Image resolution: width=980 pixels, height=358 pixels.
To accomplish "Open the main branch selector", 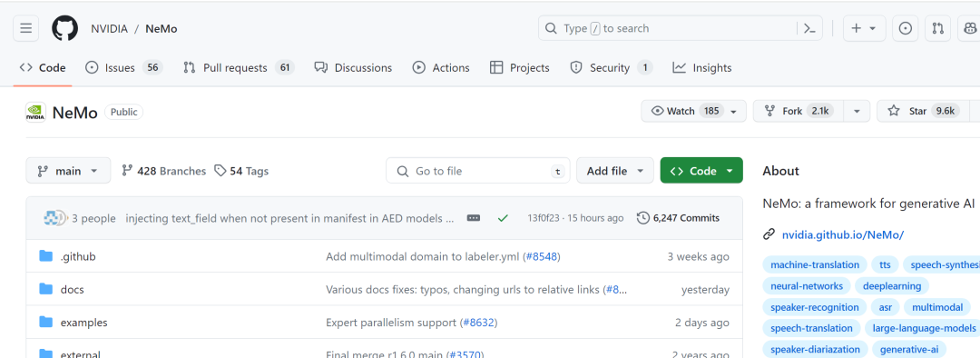I will [68, 171].
